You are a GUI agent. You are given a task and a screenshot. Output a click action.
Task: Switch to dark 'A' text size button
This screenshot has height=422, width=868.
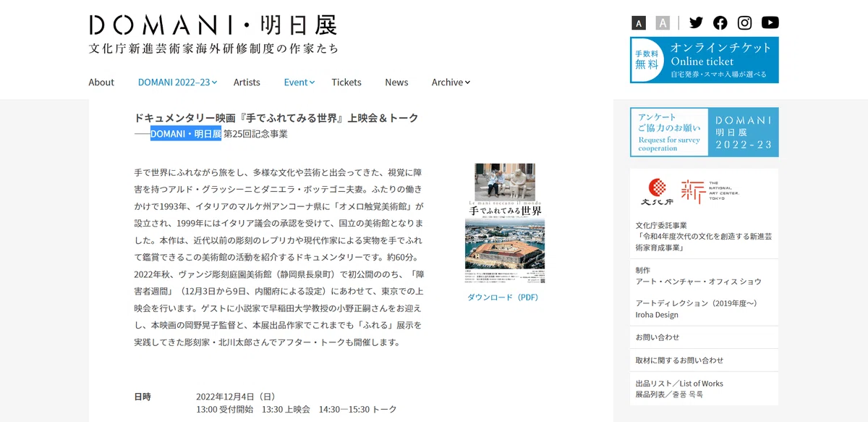[639, 22]
